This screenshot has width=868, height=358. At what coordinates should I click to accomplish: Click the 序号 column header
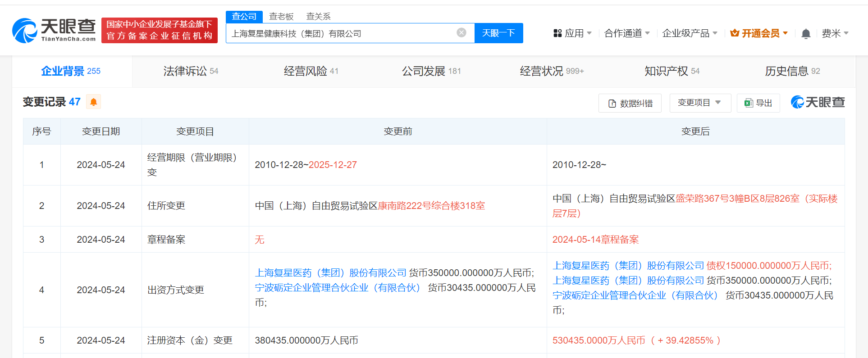pyautogui.click(x=41, y=131)
